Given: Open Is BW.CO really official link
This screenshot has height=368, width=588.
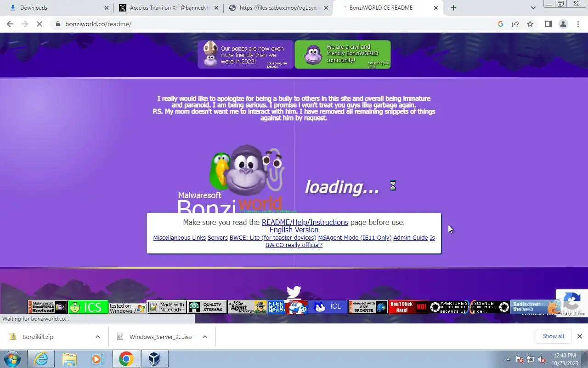Looking at the screenshot, I should click(294, 245).
